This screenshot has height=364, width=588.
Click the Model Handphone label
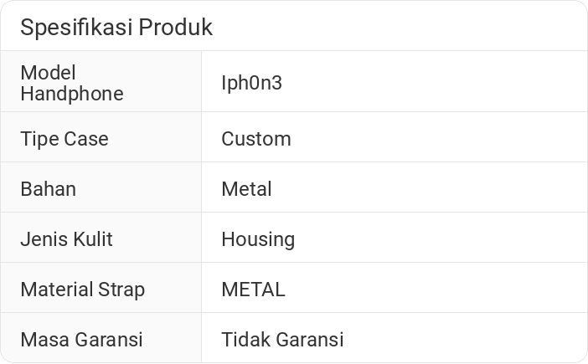tap(71, 83)
